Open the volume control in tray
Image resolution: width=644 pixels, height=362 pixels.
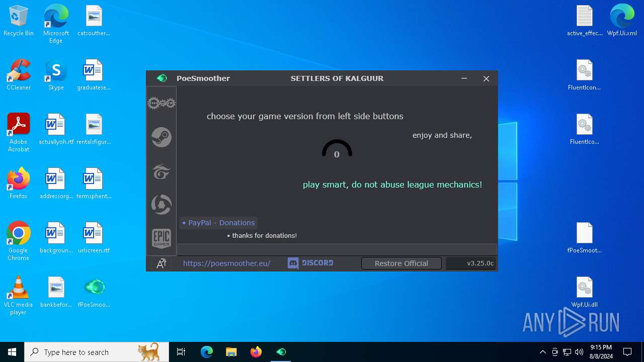tap(579, 352)
